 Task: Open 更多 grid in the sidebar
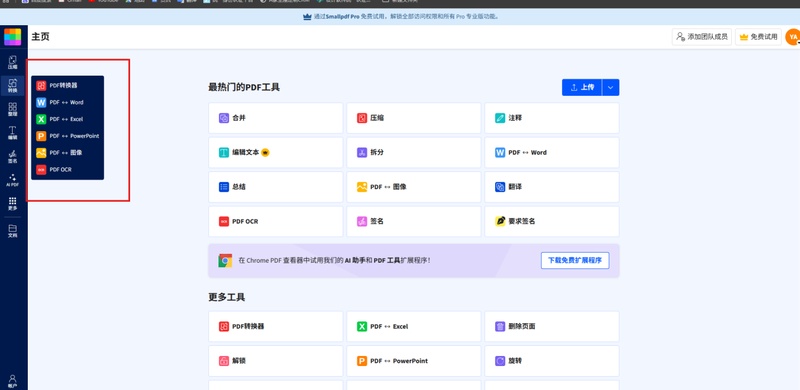[12, 204]
